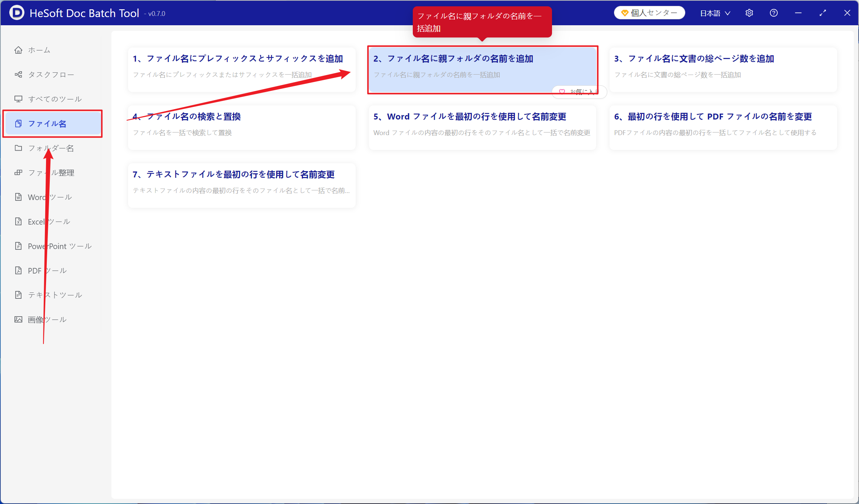859x504 pixels.
Task: Open card 1 add prefix and suffix
Action: click(242, 70)
